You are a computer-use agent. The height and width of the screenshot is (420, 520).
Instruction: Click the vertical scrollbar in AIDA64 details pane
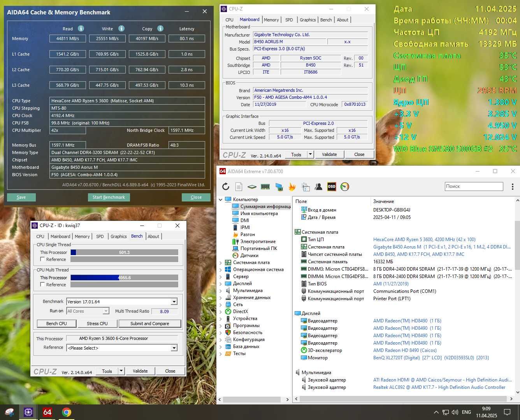pos(517,245)
